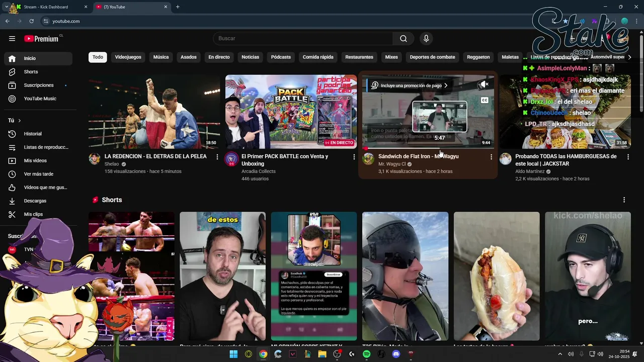Open Shorts from the sidebar

38,72
